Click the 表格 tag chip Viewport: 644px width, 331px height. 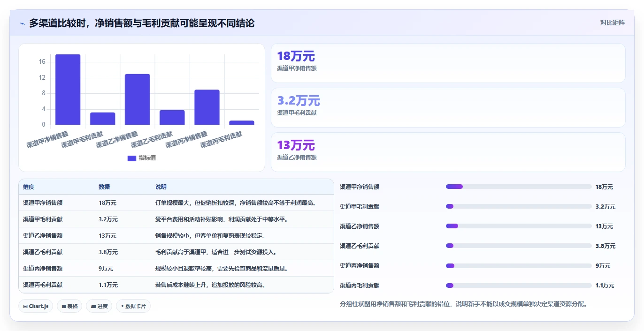click(69, 306)
